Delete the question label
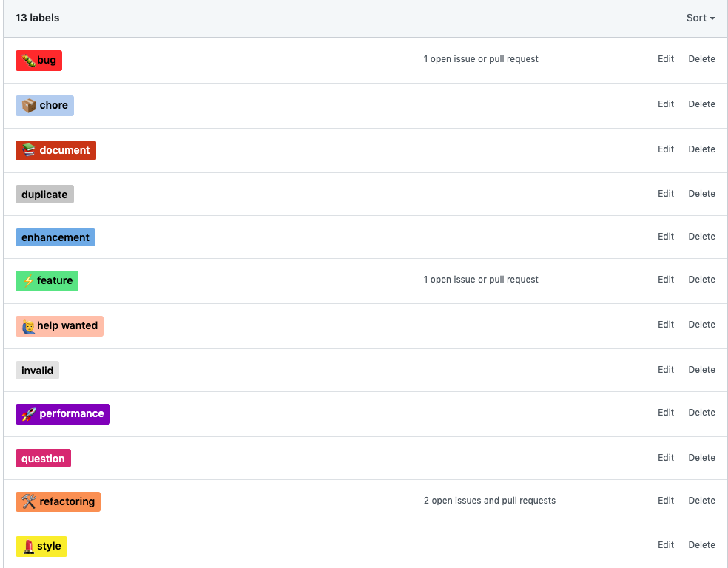Image resolution: width=728 pixels, height=568 pixels. coord(701,458)
